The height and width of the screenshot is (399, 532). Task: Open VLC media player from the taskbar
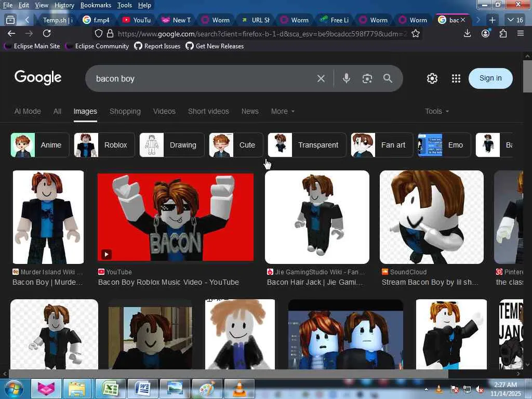pyautogui.click(x=239, y=389)
